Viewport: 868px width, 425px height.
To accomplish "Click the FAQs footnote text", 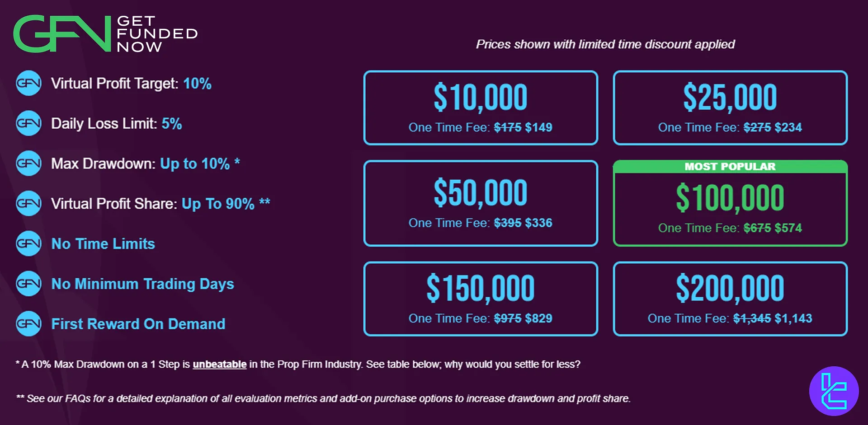I will 323,398.
